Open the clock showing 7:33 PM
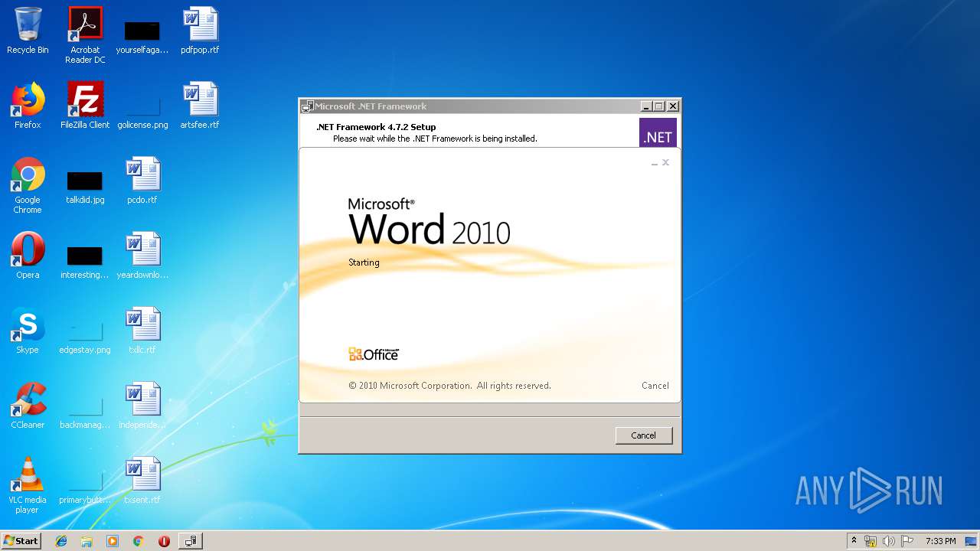Viewport: 980px width, 551px height. 940,541
